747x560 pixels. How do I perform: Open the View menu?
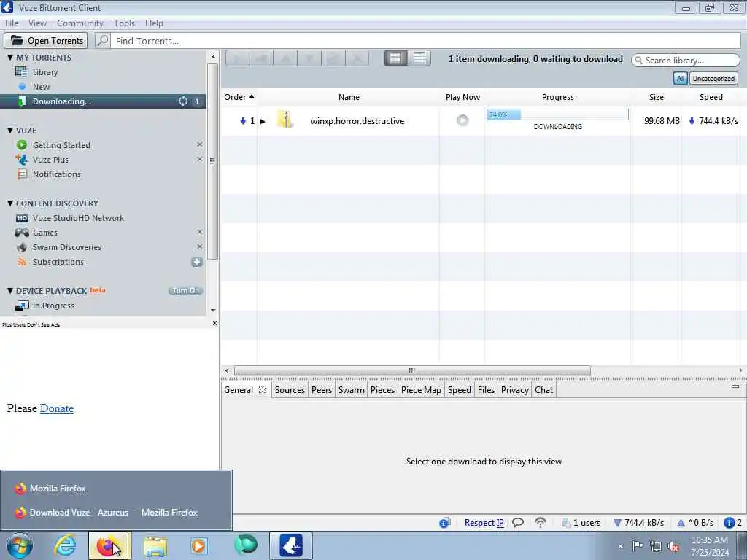(37, 23)
